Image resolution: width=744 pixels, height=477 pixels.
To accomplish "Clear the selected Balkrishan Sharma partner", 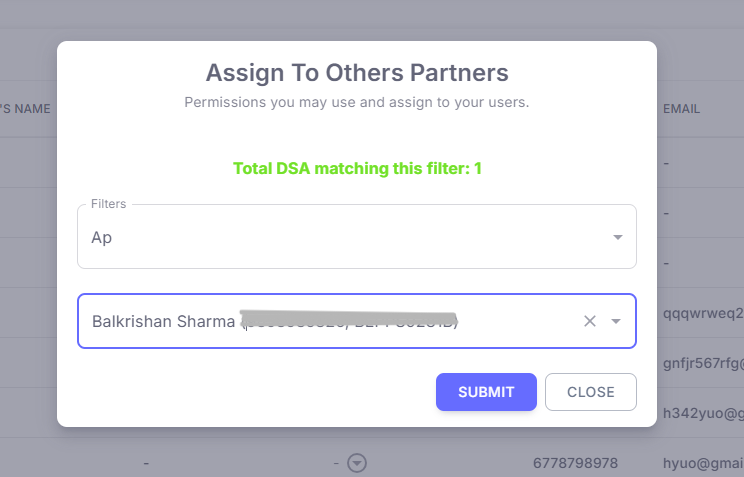I will (590, 321).
